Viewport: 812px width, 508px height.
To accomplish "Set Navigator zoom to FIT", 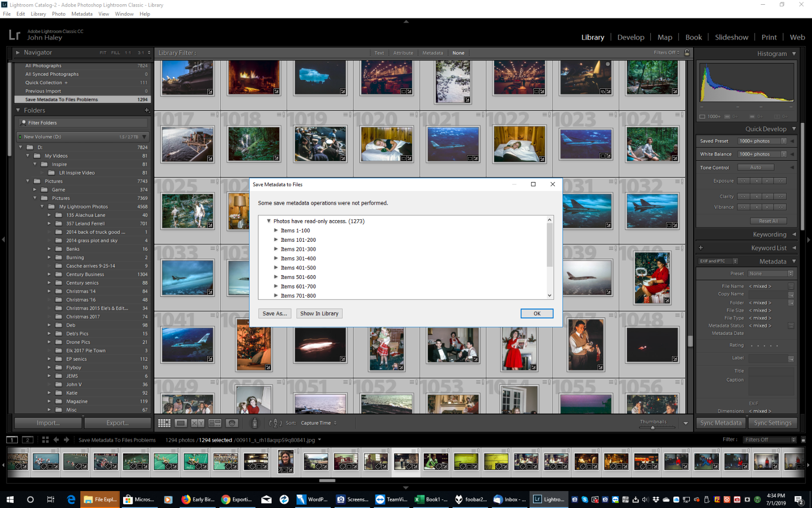I will (103, 53).
